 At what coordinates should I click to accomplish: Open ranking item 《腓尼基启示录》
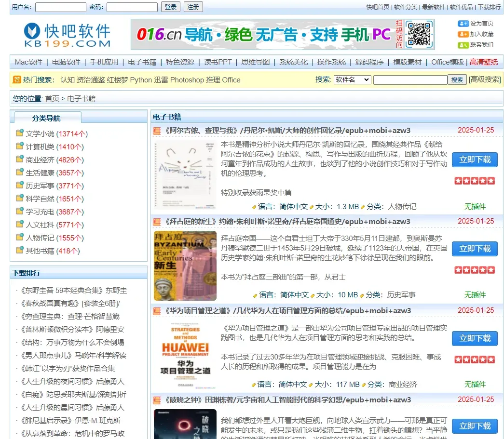70,420
